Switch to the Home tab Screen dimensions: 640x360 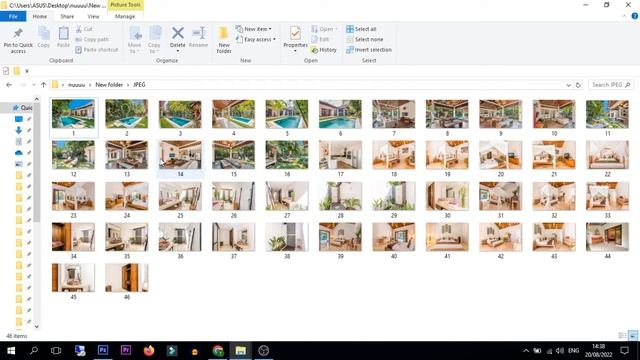pyautogui.click(x=40, y=16)
